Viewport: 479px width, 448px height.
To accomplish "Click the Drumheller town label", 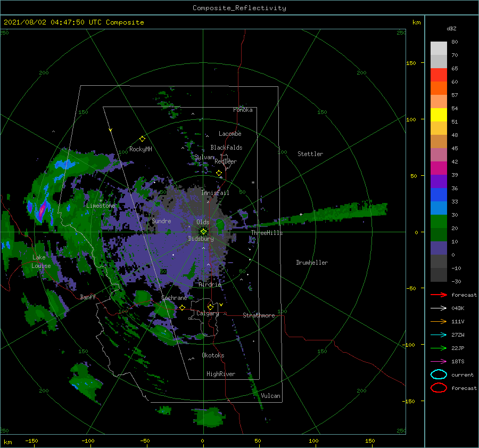I will coord(312,263).
